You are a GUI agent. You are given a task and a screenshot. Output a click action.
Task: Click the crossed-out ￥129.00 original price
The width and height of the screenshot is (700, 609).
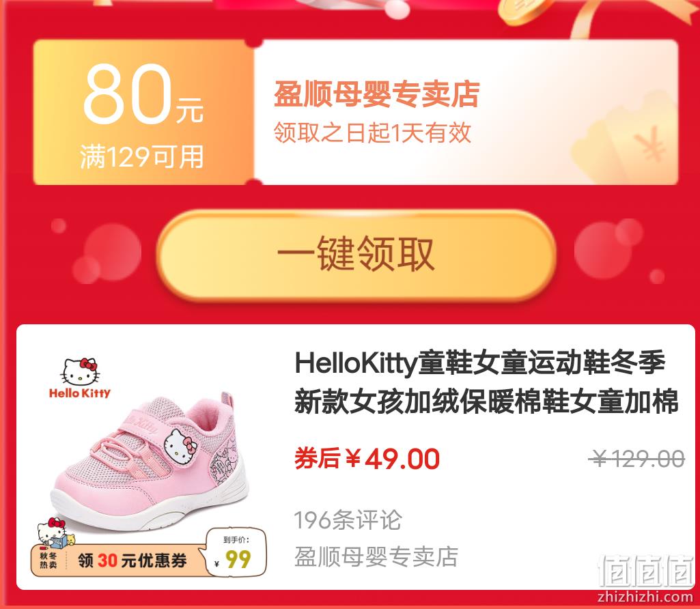click(636, 459)
